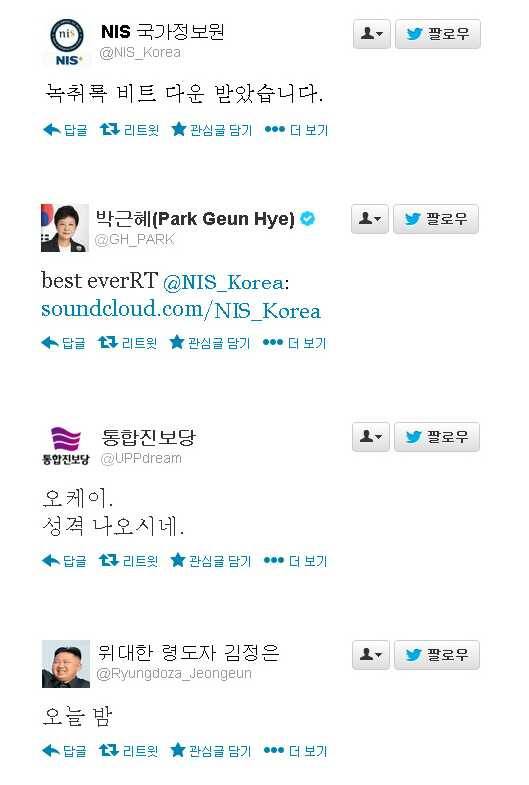Add 통합진보당 tweet to favorites
This screenshot has width=529, height=785.
(211, 561)
